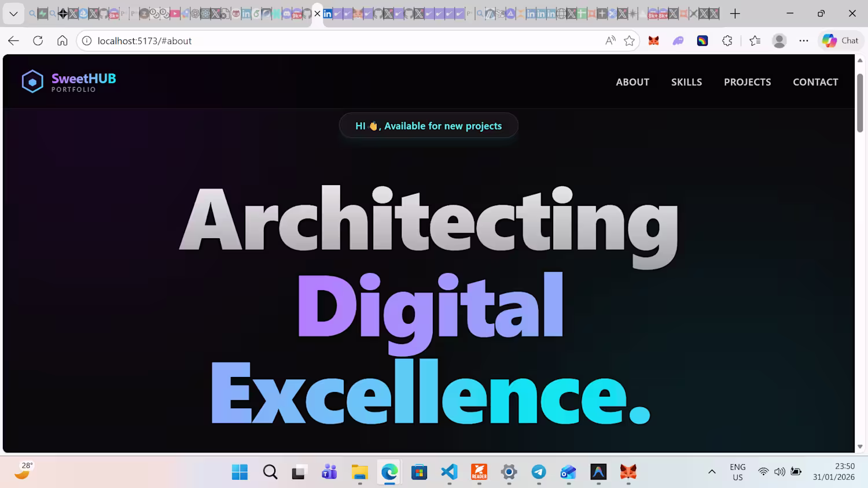Open Windows Search from taskbar
Viewport: 868px width, 488px height.
pos(270,472)
